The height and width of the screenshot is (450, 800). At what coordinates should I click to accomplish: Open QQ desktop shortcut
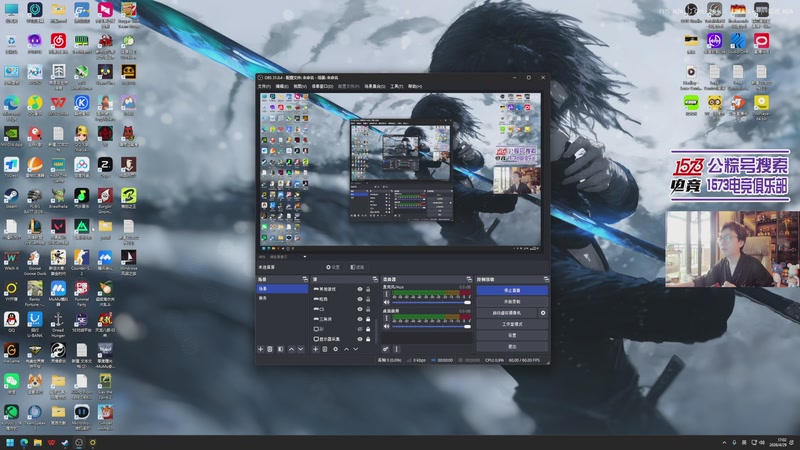pos(11,321)
